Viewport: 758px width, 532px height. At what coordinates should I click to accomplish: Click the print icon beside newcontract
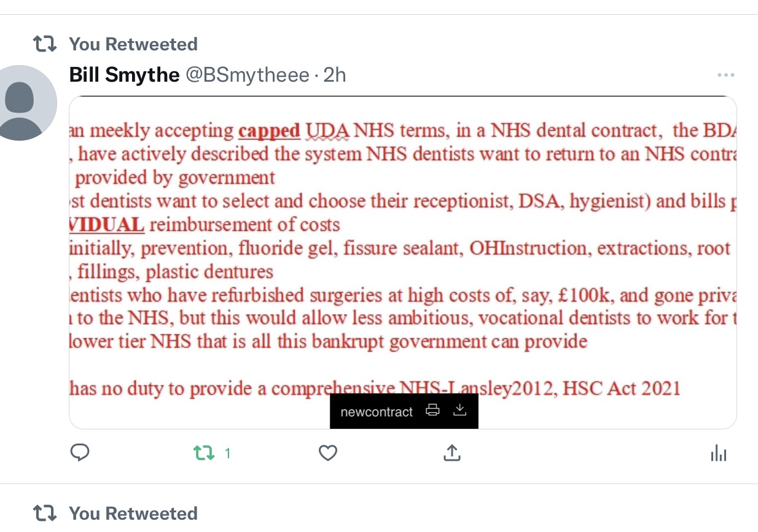click(x=433, y=410)
